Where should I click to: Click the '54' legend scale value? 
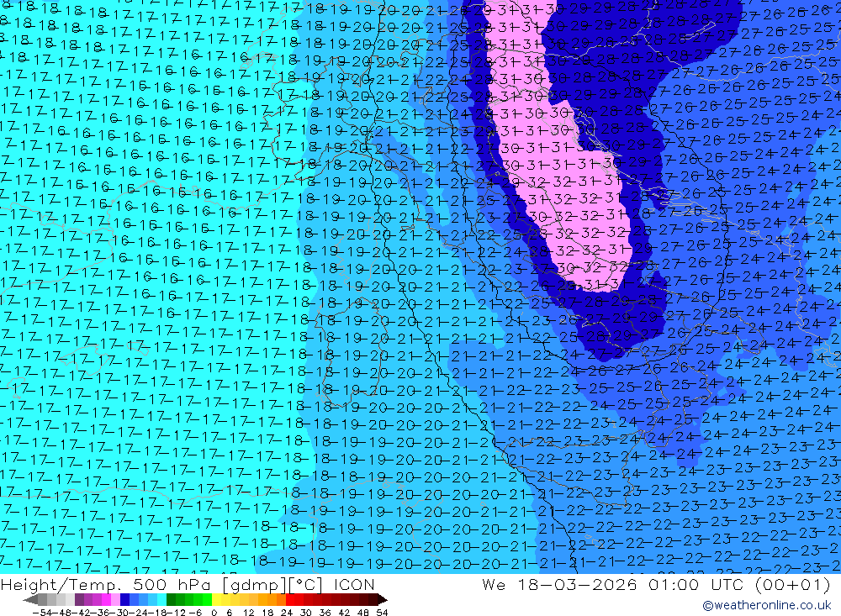coord(382,613)
